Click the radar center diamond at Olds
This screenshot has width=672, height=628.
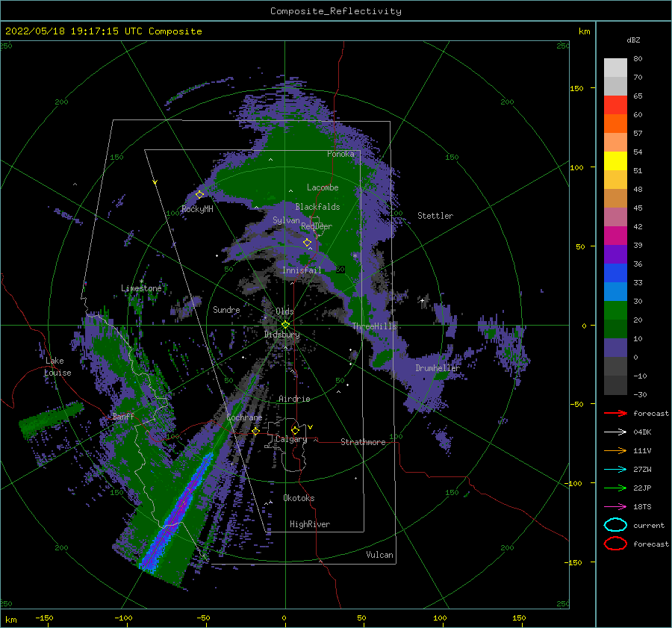tap(285, 325)
